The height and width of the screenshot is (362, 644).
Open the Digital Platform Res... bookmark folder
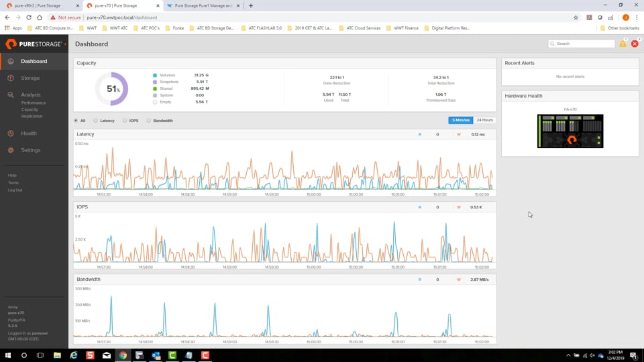(x=447, y=28)
